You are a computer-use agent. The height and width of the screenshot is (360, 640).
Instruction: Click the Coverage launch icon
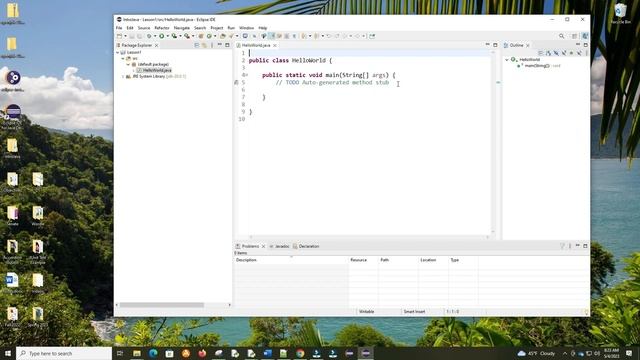click(x=174, y=36)
